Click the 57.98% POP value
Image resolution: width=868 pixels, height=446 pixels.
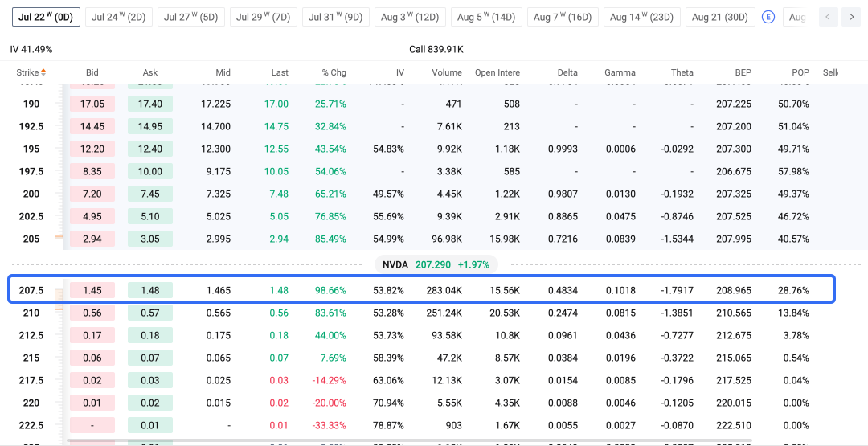pyautogui.click(x=794, y=171)
